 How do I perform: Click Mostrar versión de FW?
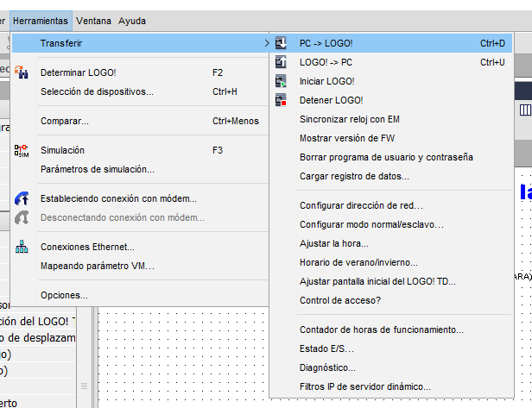[x=391, y=138]
